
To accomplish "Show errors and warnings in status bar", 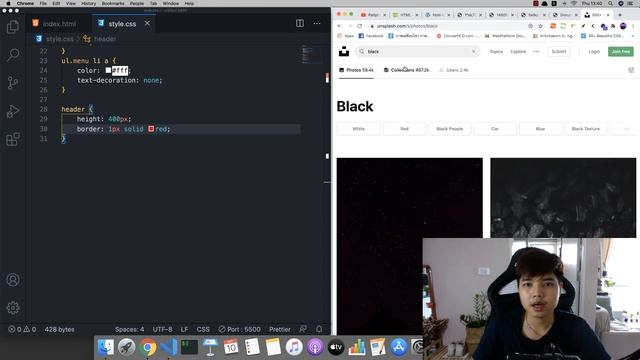I will click(x=22, y=329).
